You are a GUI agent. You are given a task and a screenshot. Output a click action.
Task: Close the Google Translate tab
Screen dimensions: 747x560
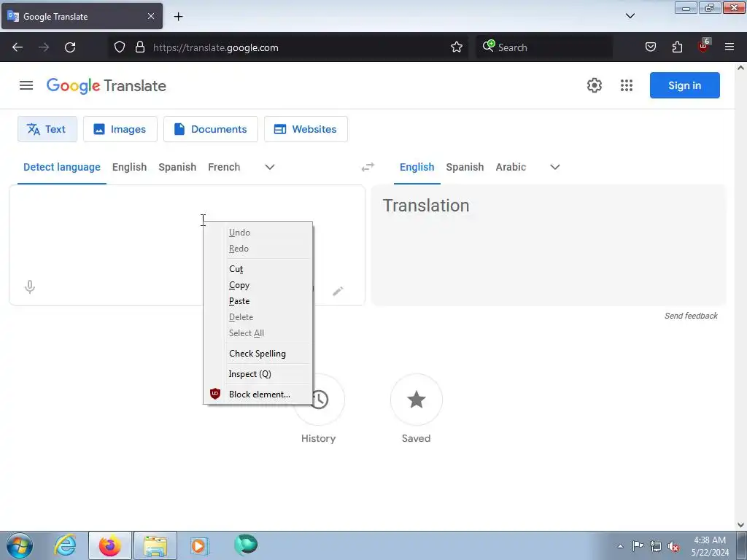[x=150, y=16]
